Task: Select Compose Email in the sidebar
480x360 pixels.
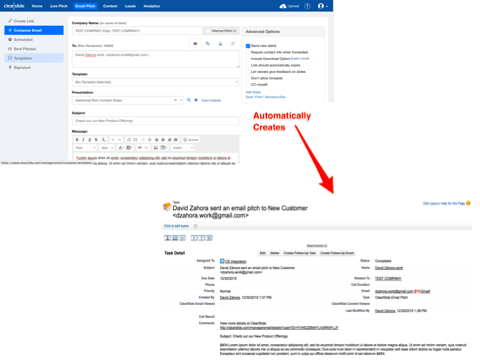Action: [x=34, y=30]
